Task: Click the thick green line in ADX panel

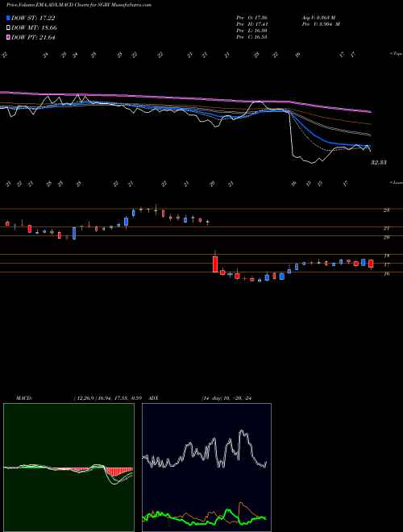Action: pos(204,517)
